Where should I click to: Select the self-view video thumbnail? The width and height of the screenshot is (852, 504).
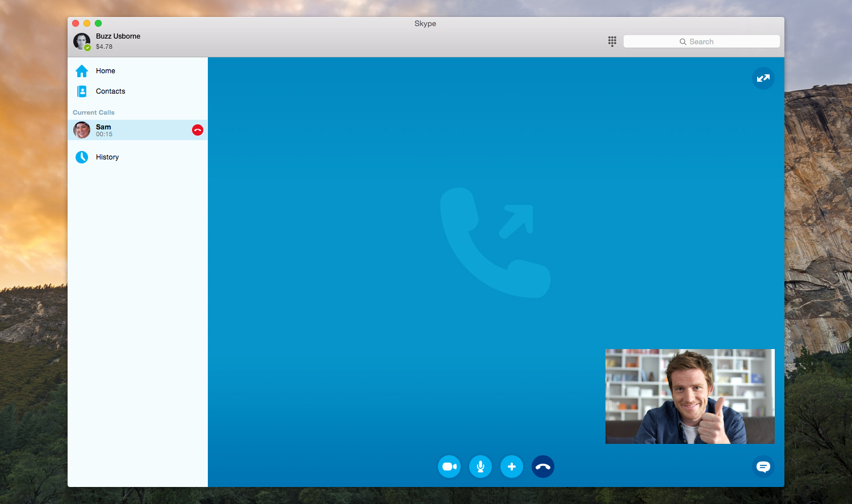click(690, 396)
